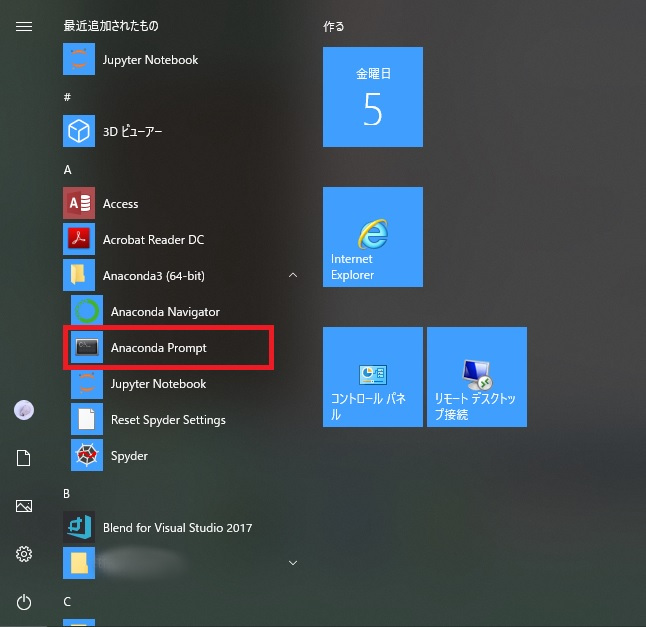The height and width of the screenshot is (627, 646).
Task: Open Acrobat Reader DC icon
Action: (79, 239)
